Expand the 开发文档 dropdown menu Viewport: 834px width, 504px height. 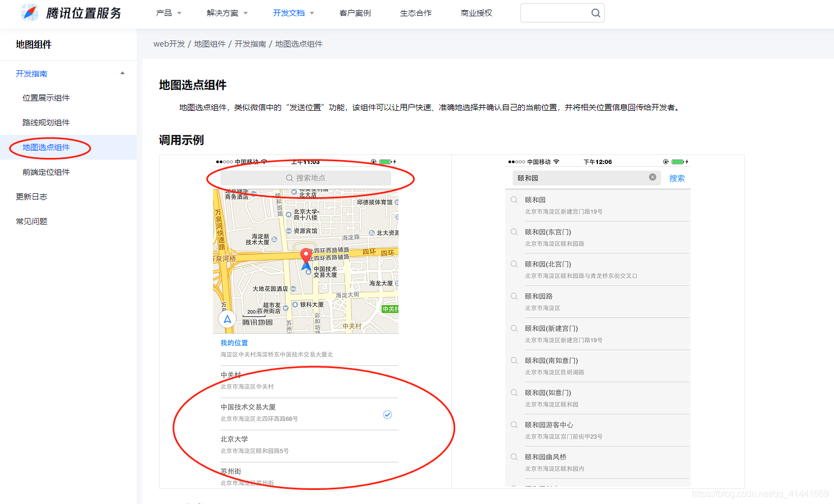pyautogui.click(x=293, y=13)
